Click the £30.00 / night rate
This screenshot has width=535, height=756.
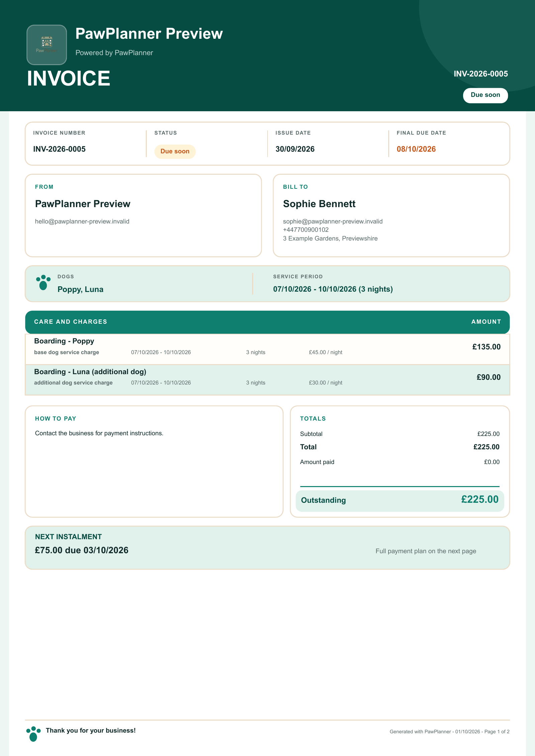(x=325, y=383)
